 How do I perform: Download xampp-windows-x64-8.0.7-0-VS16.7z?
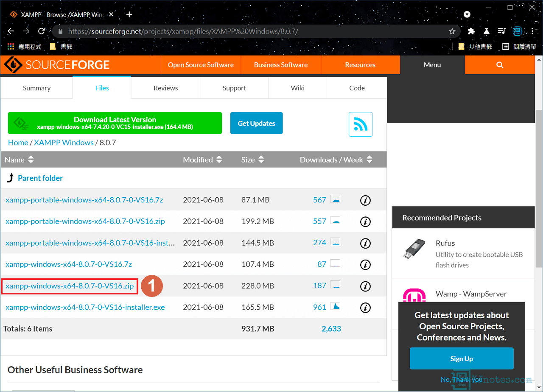point(69,264)
